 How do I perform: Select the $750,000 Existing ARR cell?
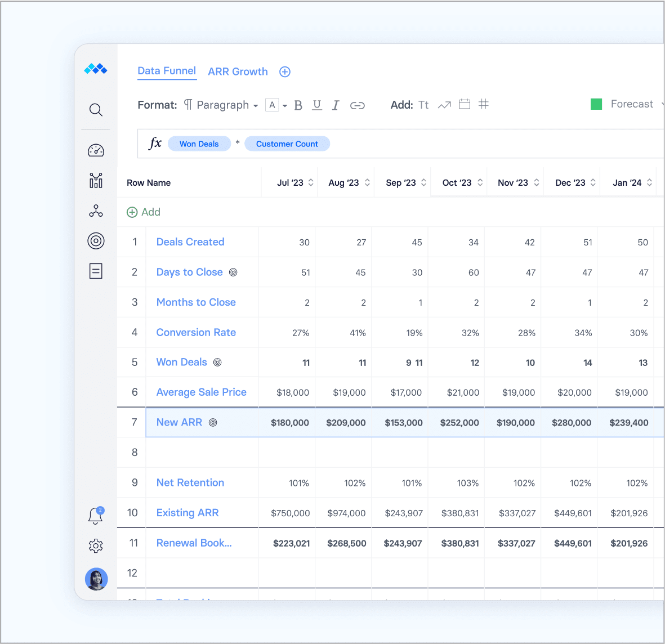(x=287, y=513)
